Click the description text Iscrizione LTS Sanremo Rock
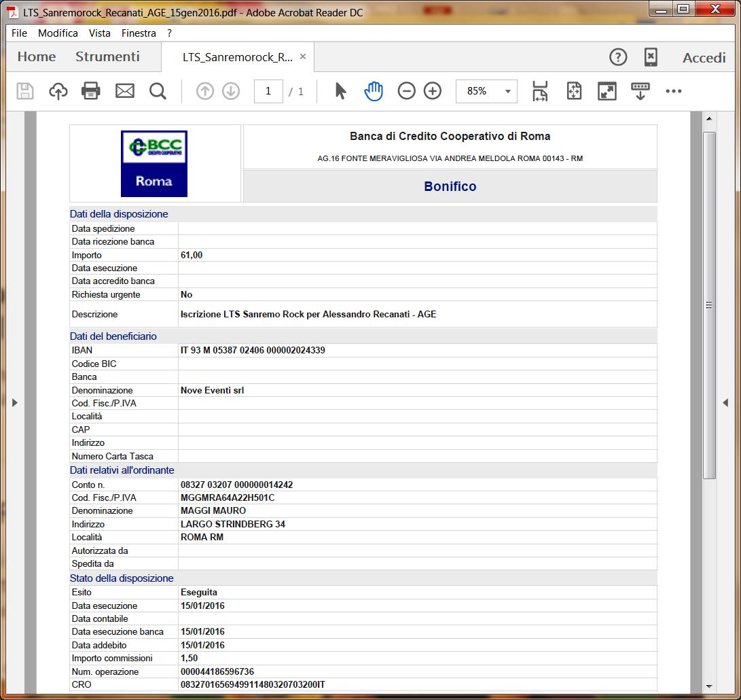Viewport: 741px width, 700px height. [308, 314]
